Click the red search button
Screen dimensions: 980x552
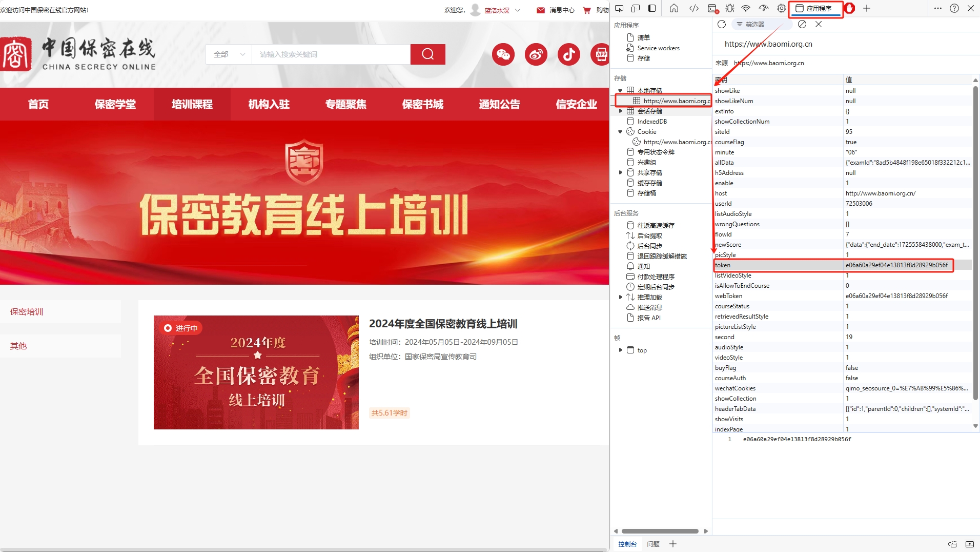(428, 54)
